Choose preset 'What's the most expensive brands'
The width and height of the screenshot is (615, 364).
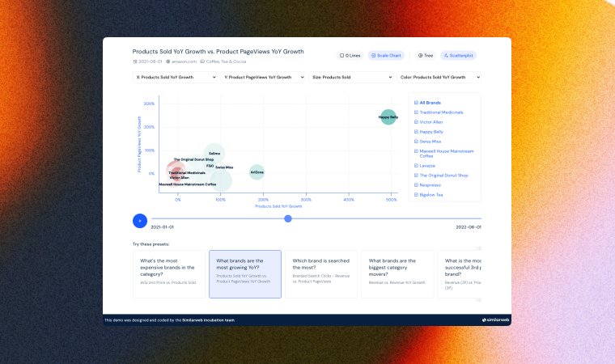(168, 274)
